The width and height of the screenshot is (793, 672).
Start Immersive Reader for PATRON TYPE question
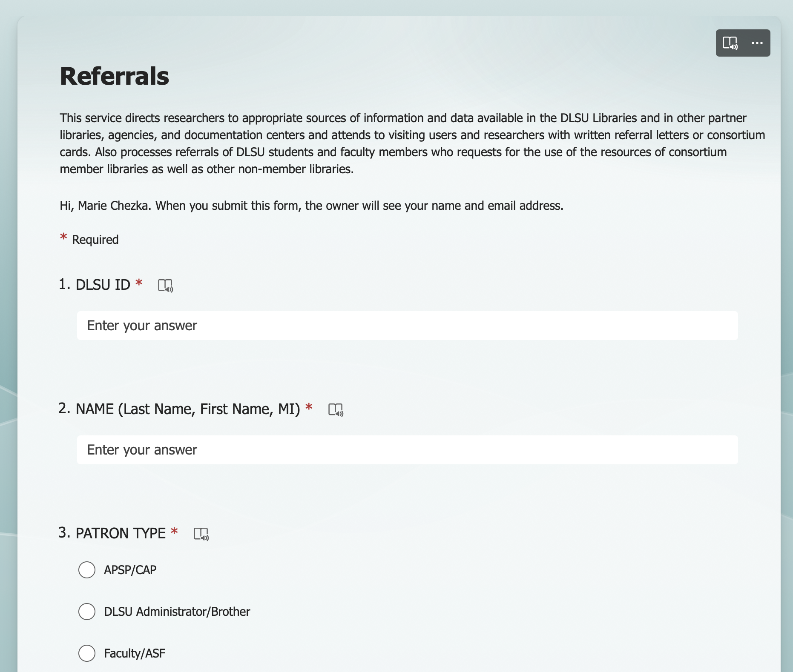click(x=201, y=534)
